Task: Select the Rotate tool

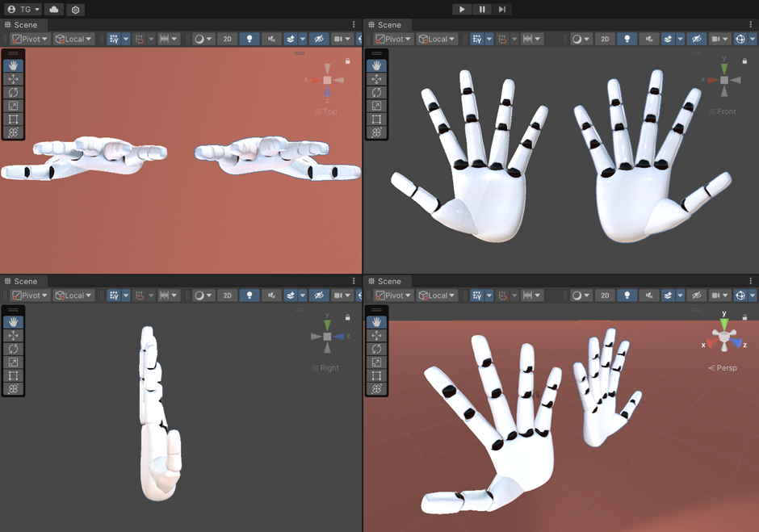Action: click(x=12, y=92)
